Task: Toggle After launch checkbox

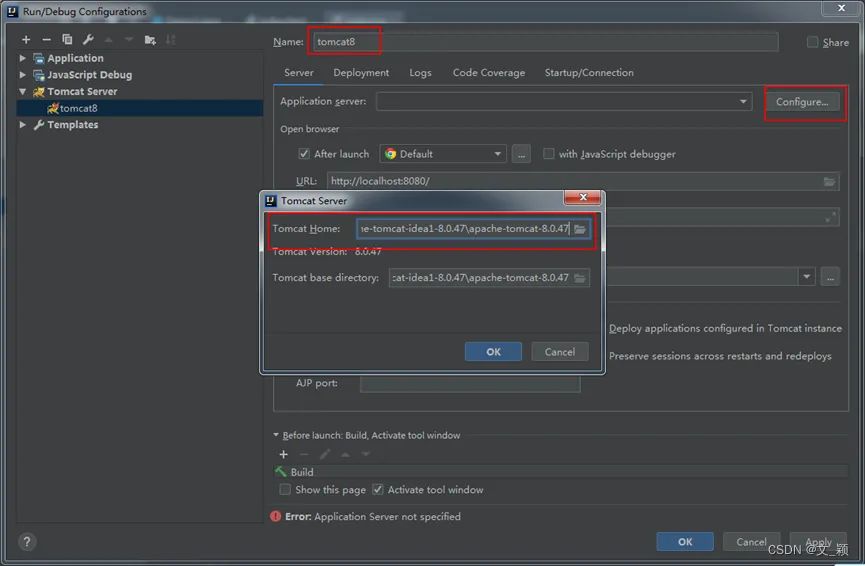Action: (x=304, y=154)
